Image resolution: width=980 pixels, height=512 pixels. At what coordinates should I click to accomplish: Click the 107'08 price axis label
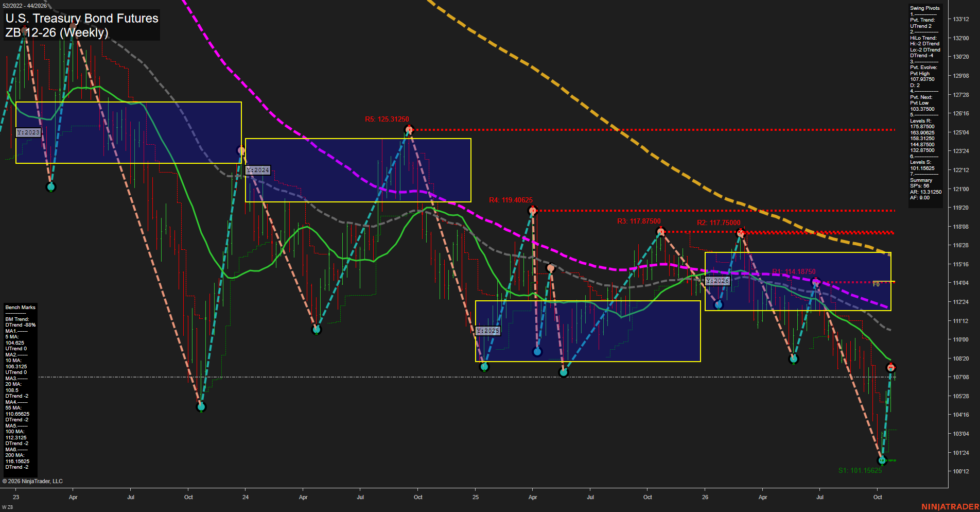click(961, 377)
